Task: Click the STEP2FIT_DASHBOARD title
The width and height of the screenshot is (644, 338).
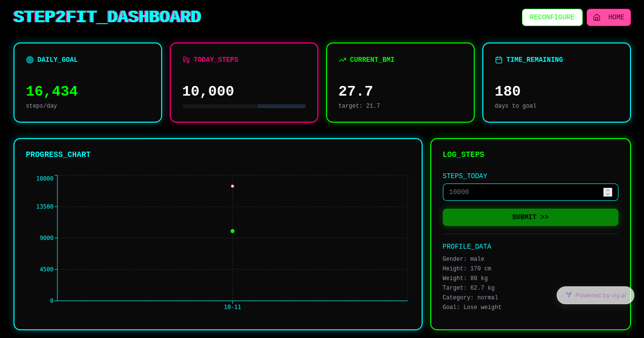Action: pyautogui.click(x=107, y=17)
